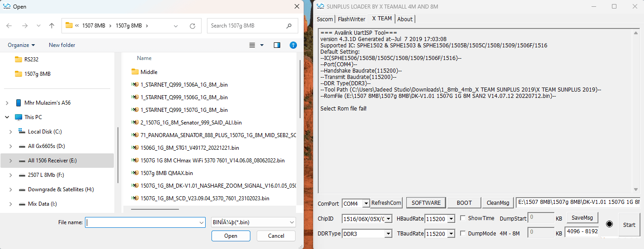
Task: Click SOFTWARE button in loader
Action: click(426, 203)
